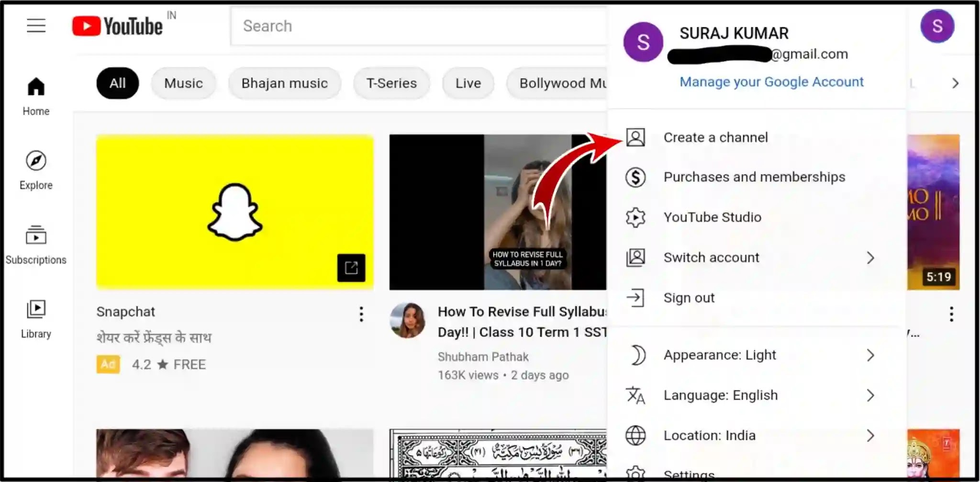The width and height of the screenshot is (980, 482).
Task: Select the T-Series chip
Action: pos(391,83)
